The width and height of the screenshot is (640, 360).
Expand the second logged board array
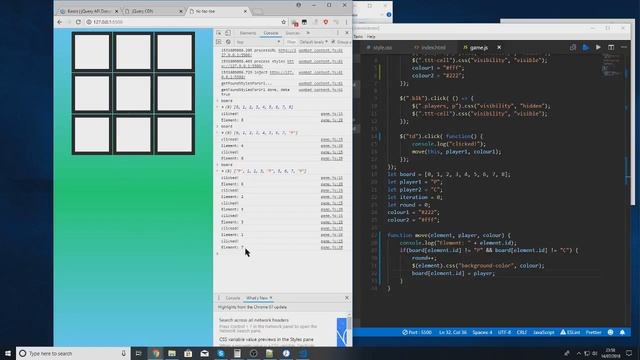coord(222,133)
